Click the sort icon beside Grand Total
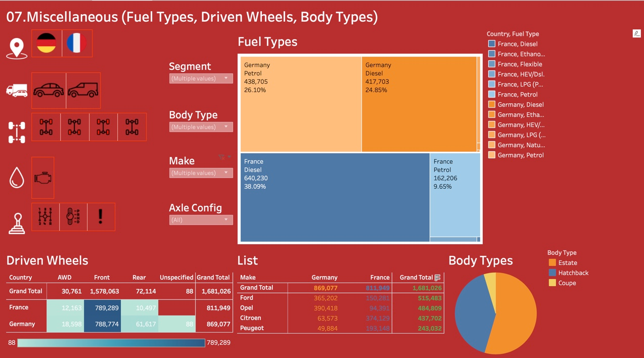 [x=438, y=278]
